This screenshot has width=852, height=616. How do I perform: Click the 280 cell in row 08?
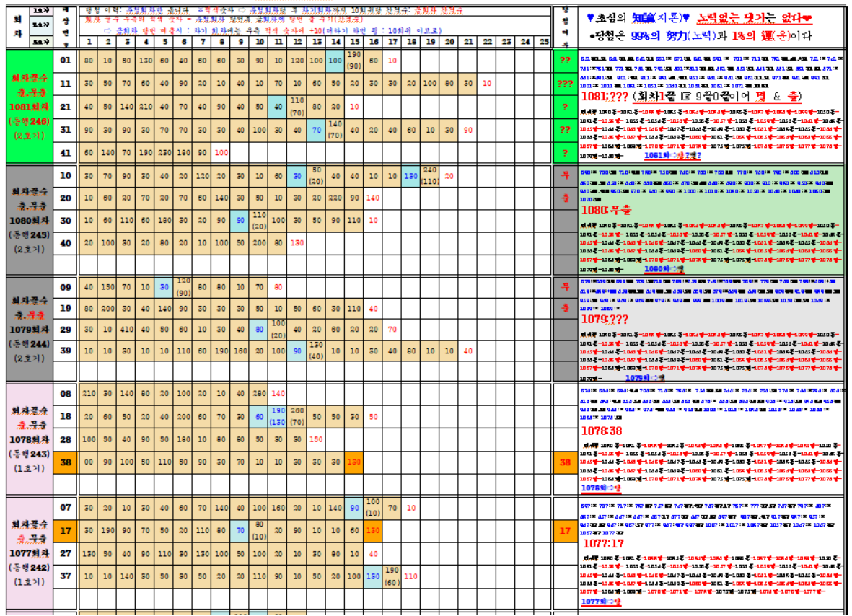(x=259, y=394)
